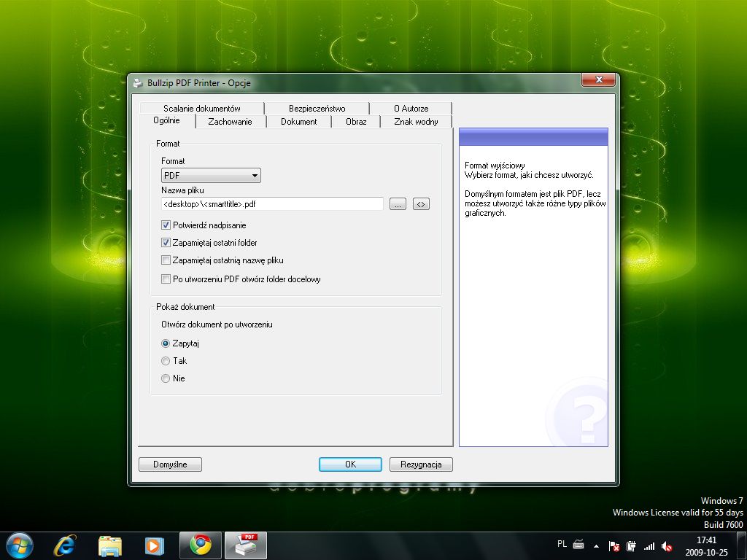Open Google Chrome from the taskbar
The height and width of the screenshot is (560, 747).
200,545
